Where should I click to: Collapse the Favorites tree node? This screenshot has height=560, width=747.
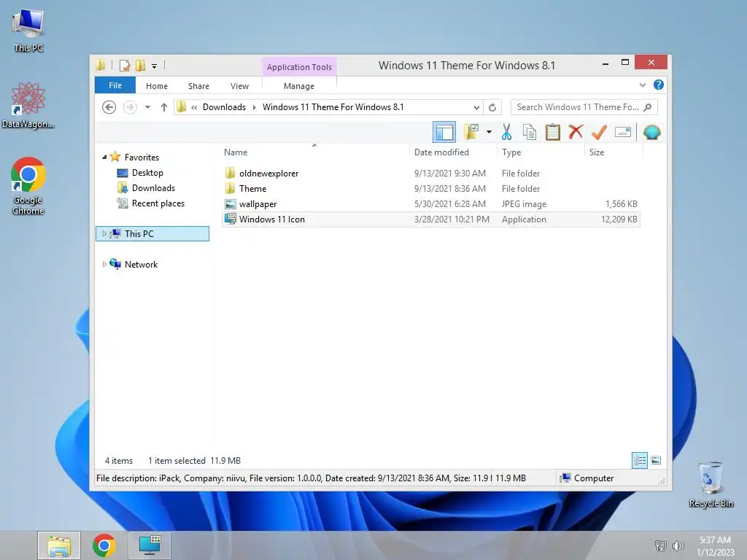[x=104, y=157]
